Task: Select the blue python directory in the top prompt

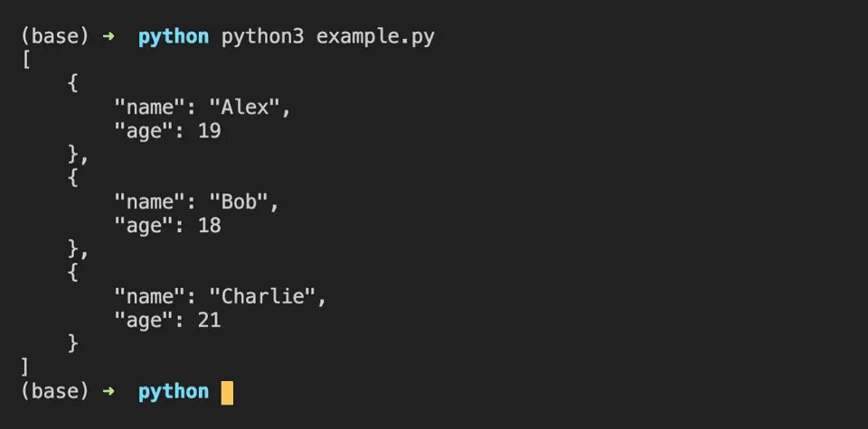Action: 173,37
